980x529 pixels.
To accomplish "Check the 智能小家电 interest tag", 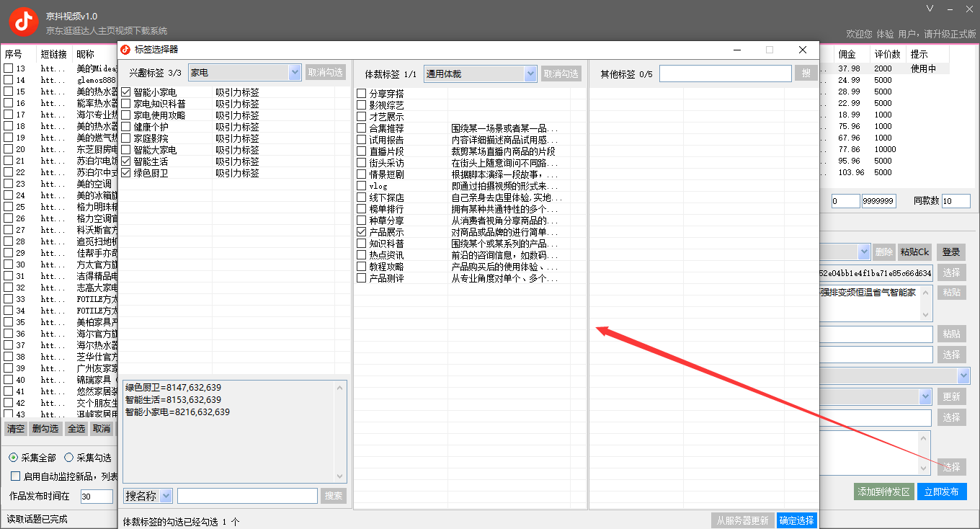I will pos(126,92).
